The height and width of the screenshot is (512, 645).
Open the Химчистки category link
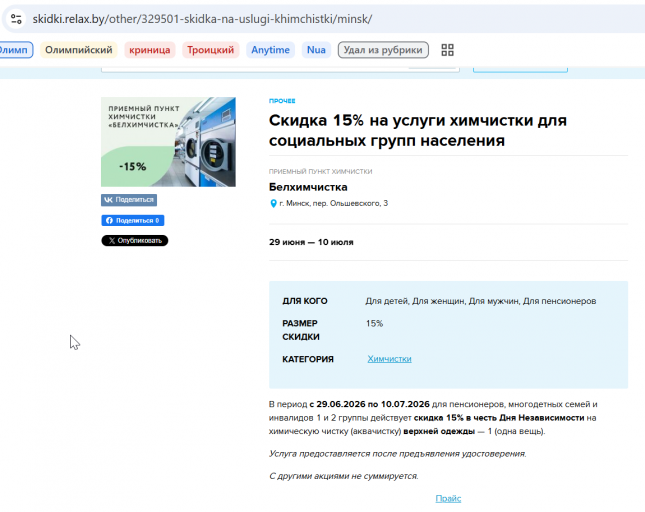[389, 359]
